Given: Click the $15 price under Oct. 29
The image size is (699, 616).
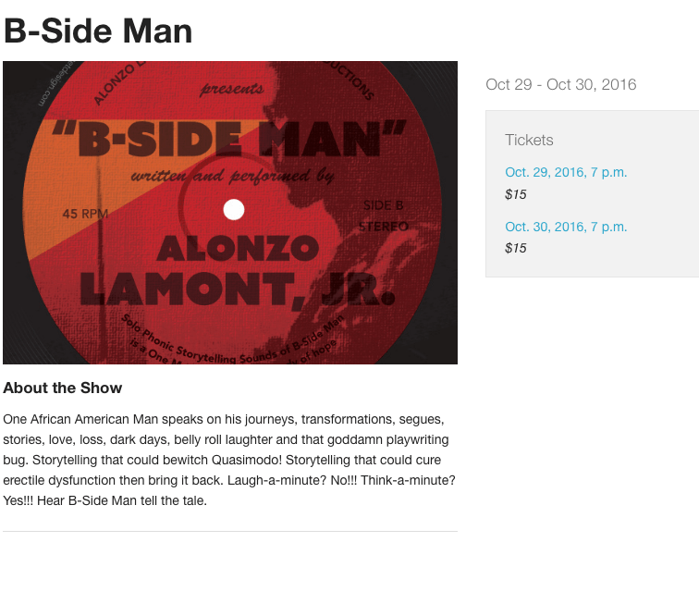Looking at the screenshot, I should point(515,194).
